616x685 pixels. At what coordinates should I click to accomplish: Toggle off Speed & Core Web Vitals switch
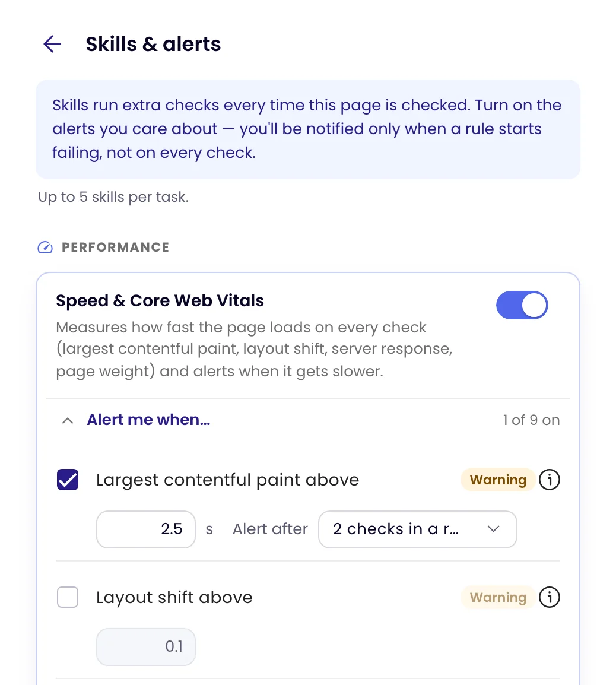522,305
